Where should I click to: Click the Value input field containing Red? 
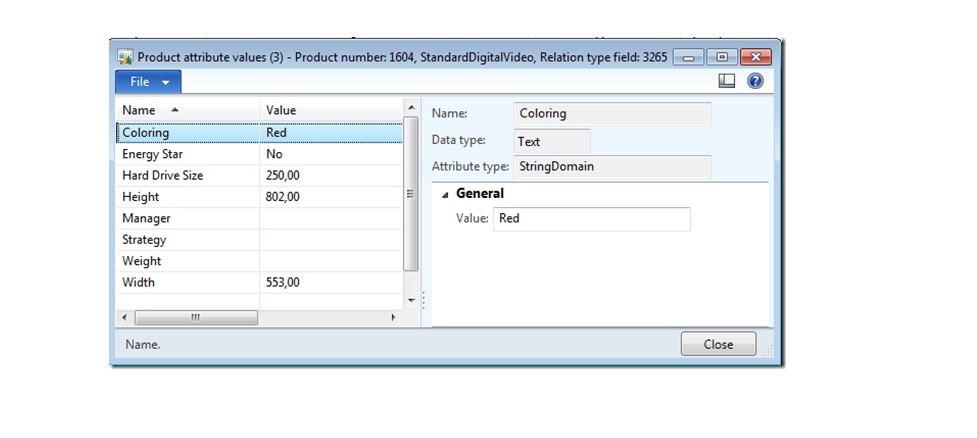[591, 219]
